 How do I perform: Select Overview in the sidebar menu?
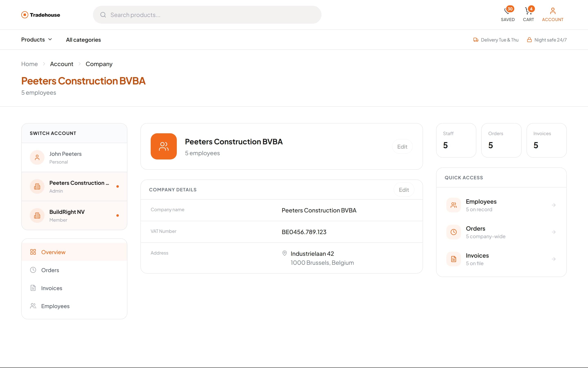click(x=74, y=252)
